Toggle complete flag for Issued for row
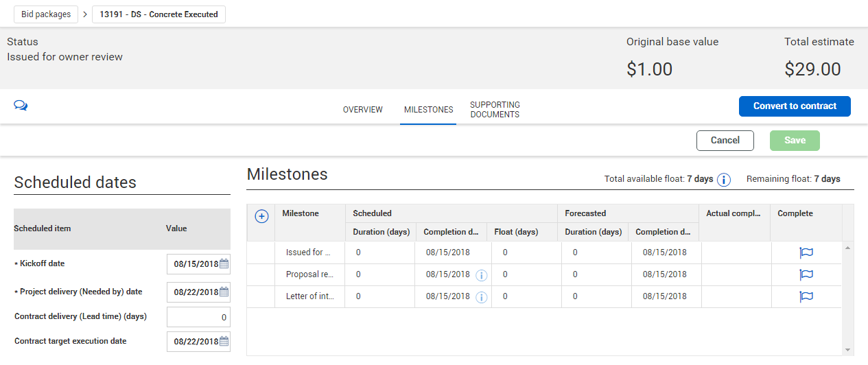 pos(806,252)
